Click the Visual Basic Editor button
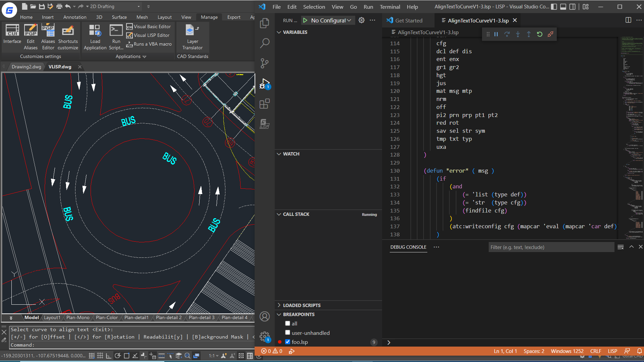 coord(149,26)
